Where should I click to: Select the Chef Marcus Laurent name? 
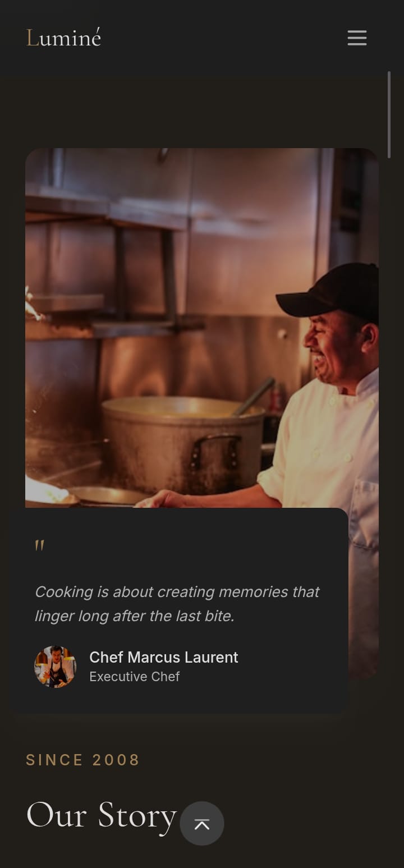pos(164,657)
